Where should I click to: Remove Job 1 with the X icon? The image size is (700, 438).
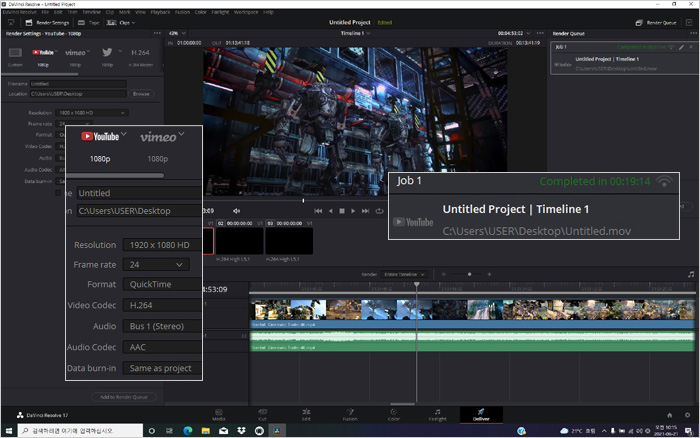691,47
